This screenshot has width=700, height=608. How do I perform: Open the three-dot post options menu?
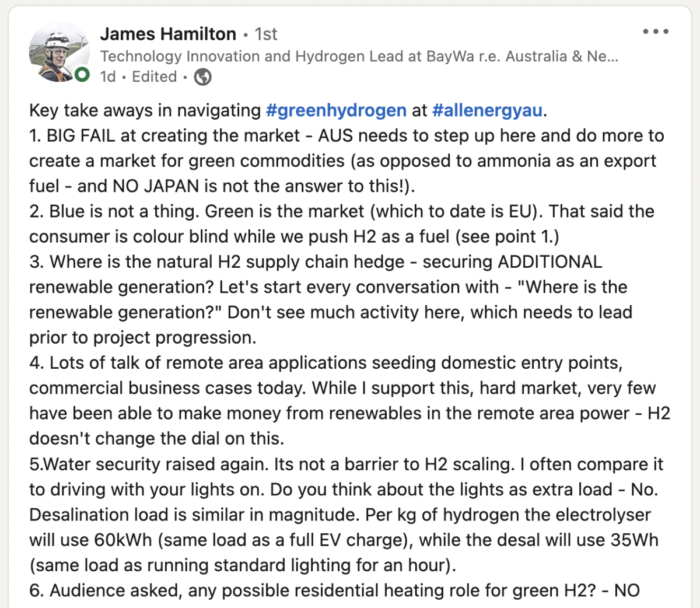[656, 32]
